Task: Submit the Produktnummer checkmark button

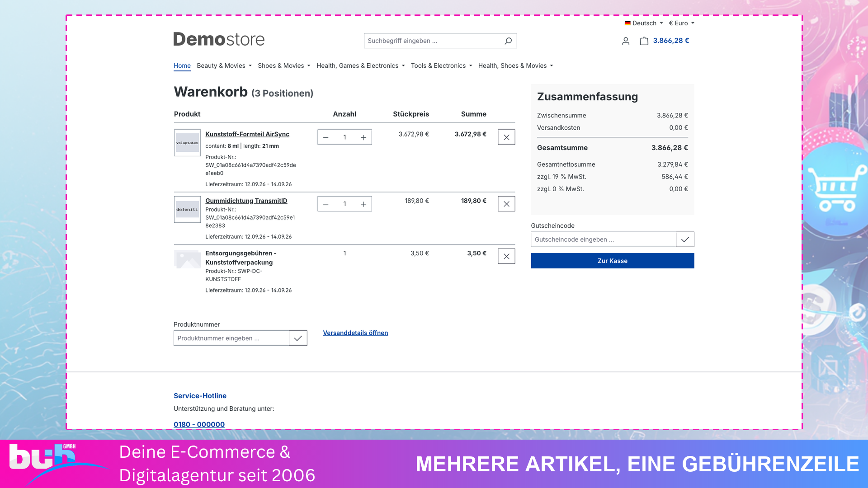Action: pos(298,338)
